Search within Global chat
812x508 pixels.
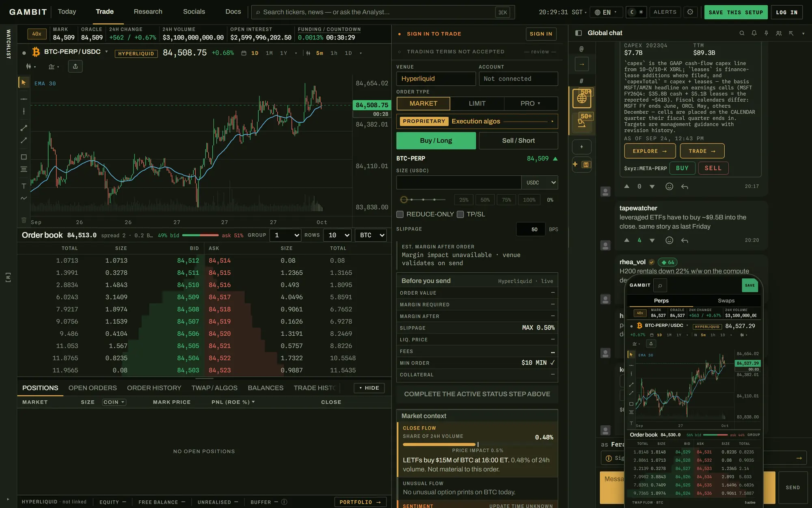click(742, 33)
